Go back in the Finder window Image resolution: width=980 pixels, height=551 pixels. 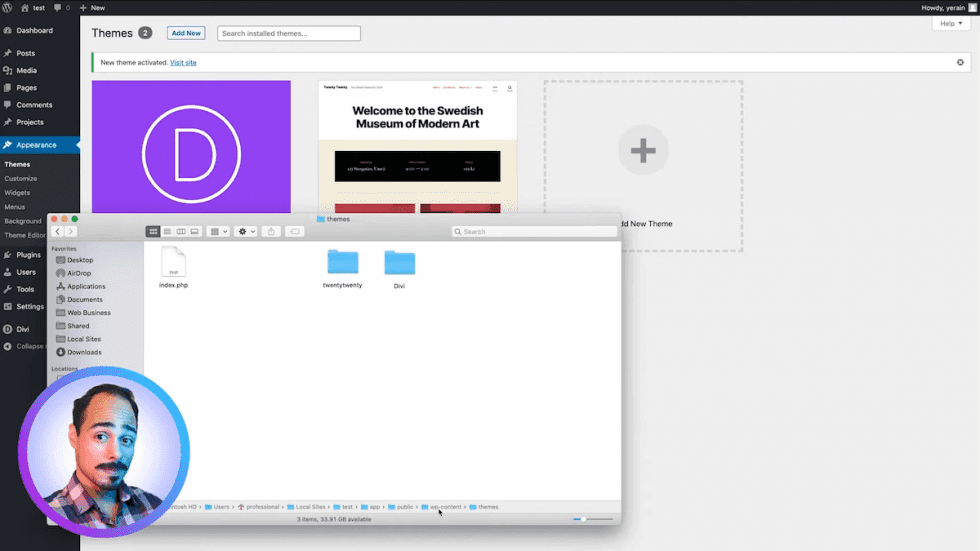pos(58,231)
